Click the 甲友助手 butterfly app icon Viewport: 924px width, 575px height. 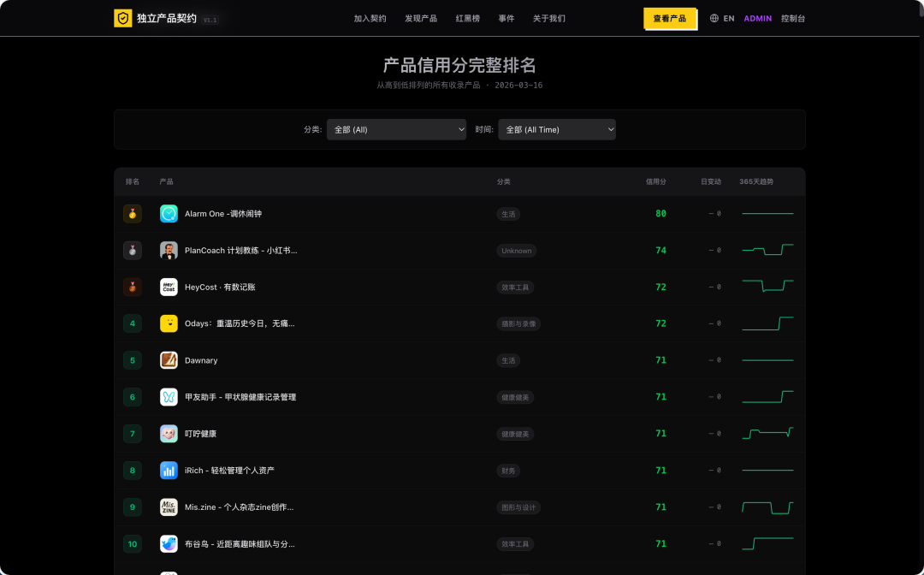coord(169,397)
